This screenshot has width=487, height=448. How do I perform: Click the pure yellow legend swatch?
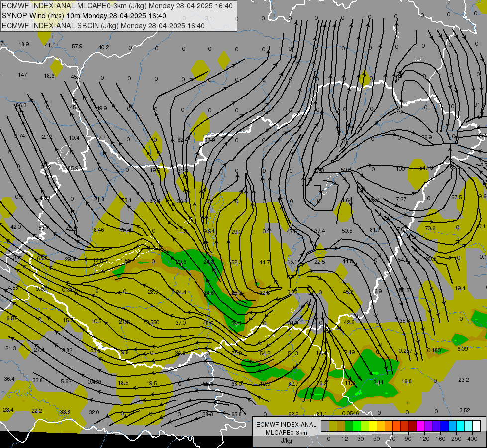373,426
